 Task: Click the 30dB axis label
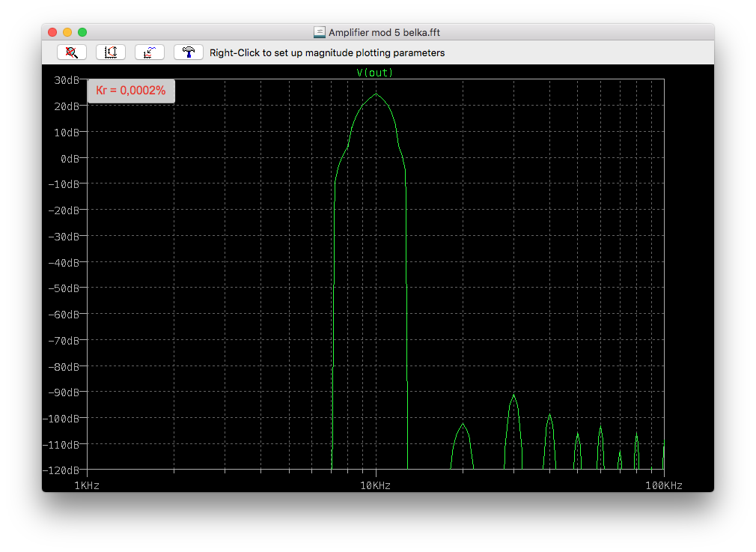(67, 80)
